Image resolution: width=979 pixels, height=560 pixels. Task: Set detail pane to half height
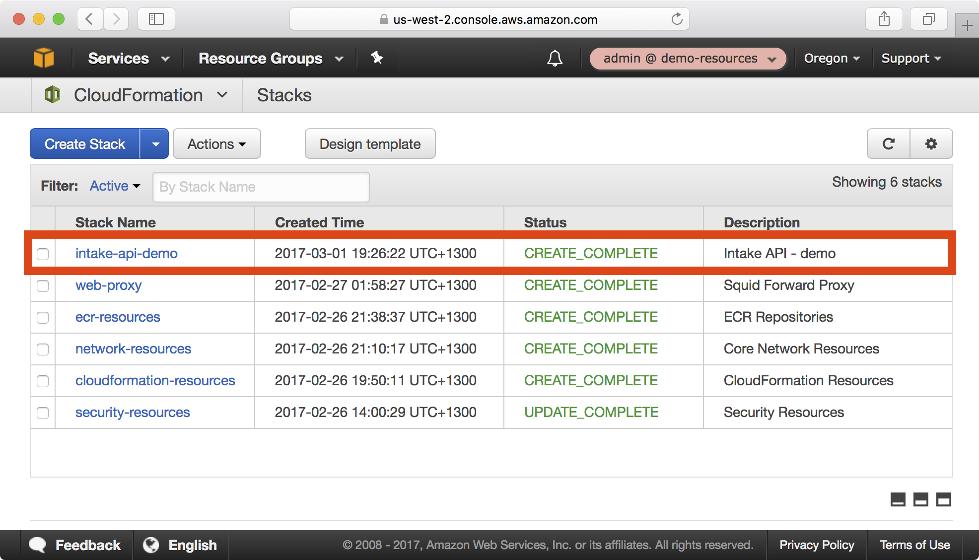point(921,499)
